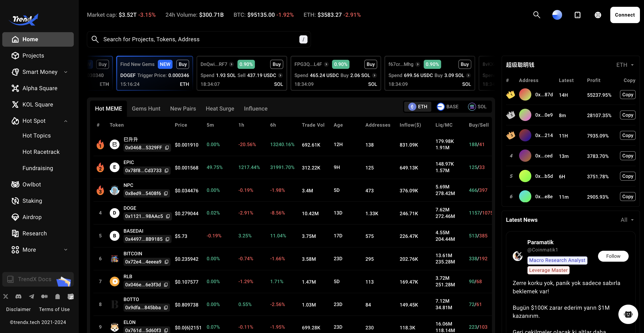Viewport: 644px width, 333px height.
Task: Open Telegram social icon in footer
Action: click(x=31, y=297)
